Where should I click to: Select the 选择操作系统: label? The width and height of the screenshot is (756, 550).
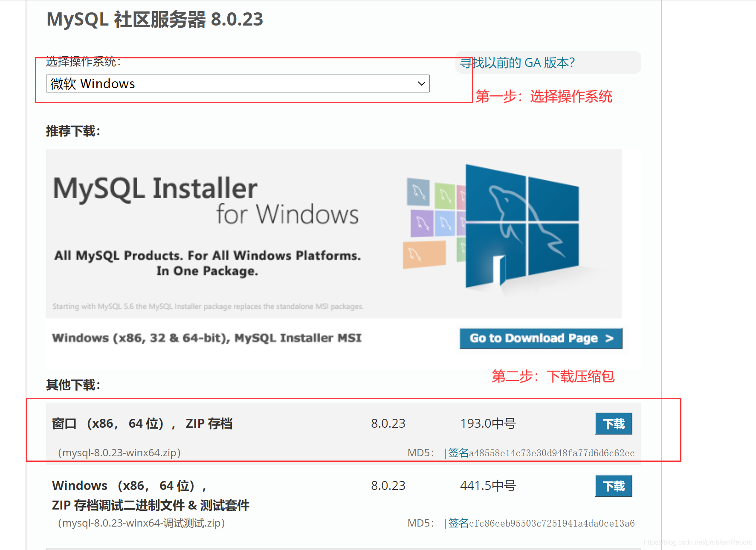[x=84, y=62]
